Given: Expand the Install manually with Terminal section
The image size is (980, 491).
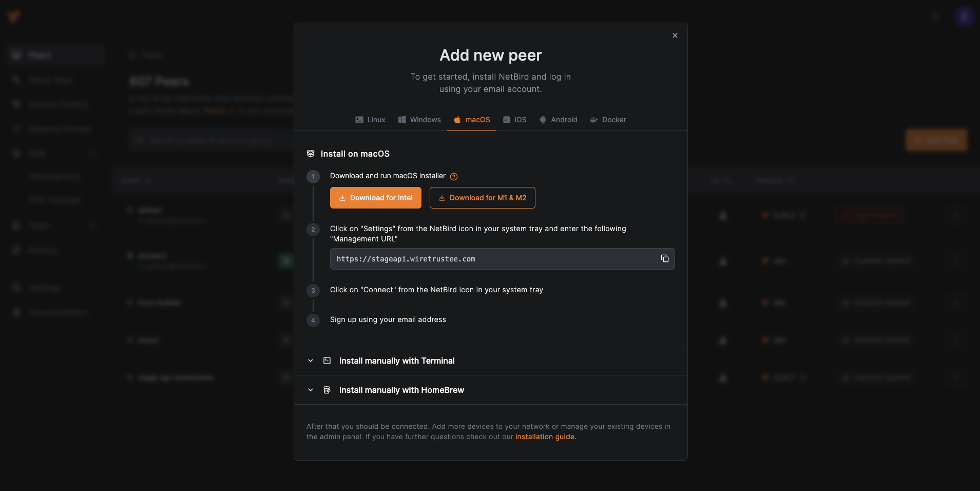Looking at the screenshot, I should point(396,361).
